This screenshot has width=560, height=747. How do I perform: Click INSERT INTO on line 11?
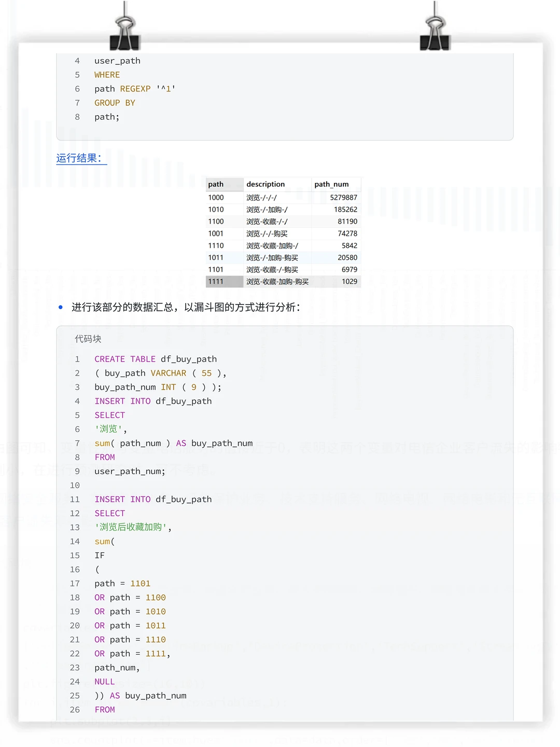(x=124, y=499)
